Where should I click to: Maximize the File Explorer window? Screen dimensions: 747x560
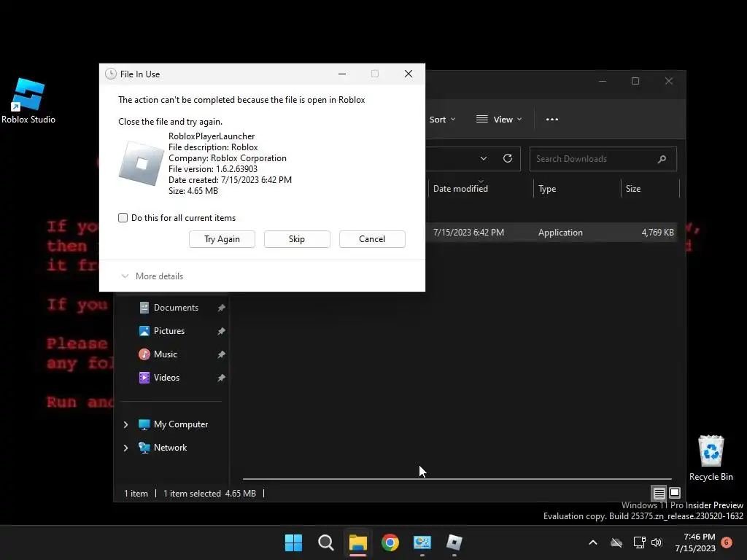(x=635, y=81)
